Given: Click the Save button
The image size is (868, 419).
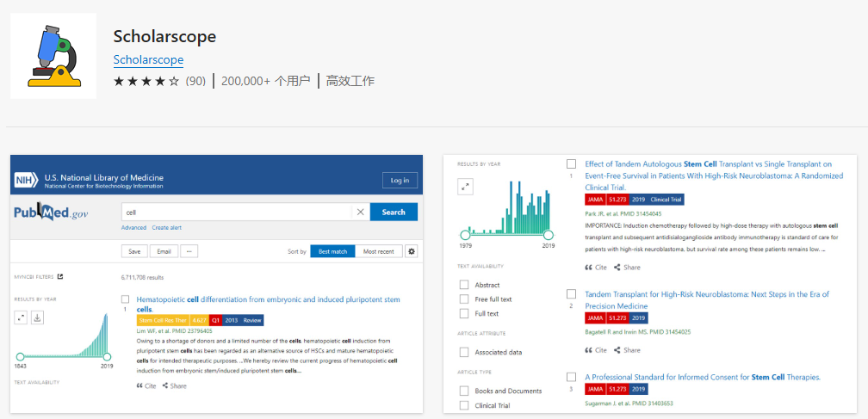Looking at the screenshot, I should click(134, 251).
